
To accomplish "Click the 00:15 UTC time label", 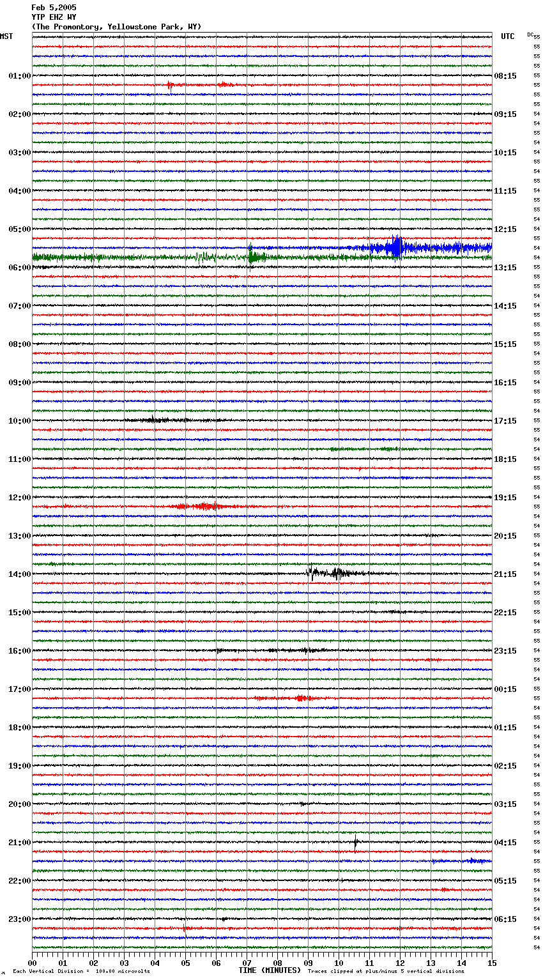I will (505, 689).
